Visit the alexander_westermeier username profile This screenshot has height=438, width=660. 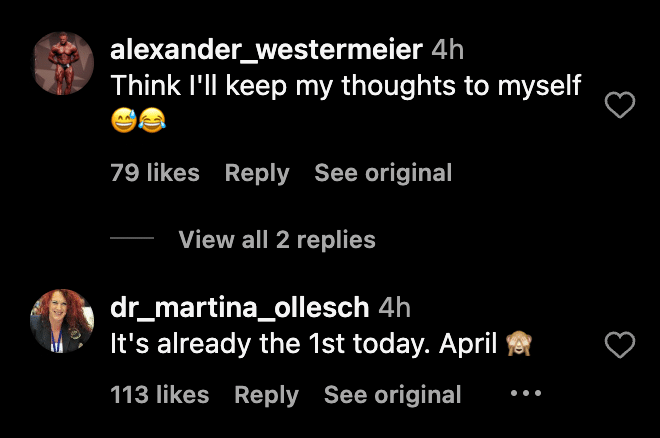(266, 49)
